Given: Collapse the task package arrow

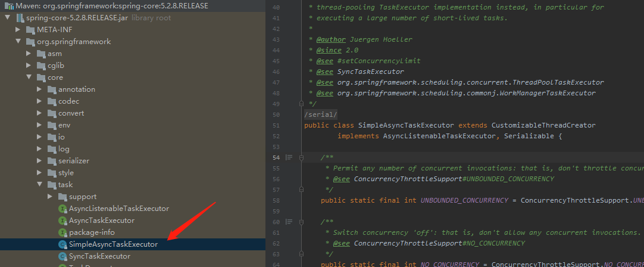Looking at the screenshot, I should point(39,185).
